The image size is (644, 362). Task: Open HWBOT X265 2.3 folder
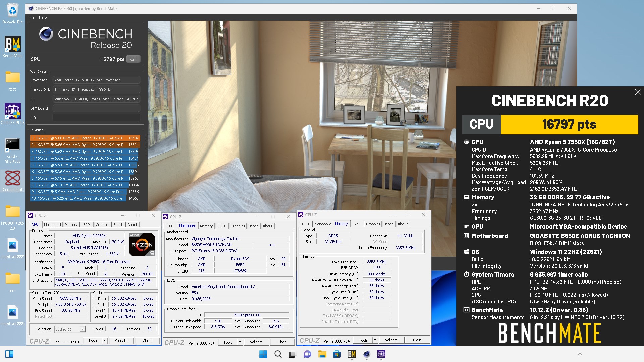coord(13,217)
